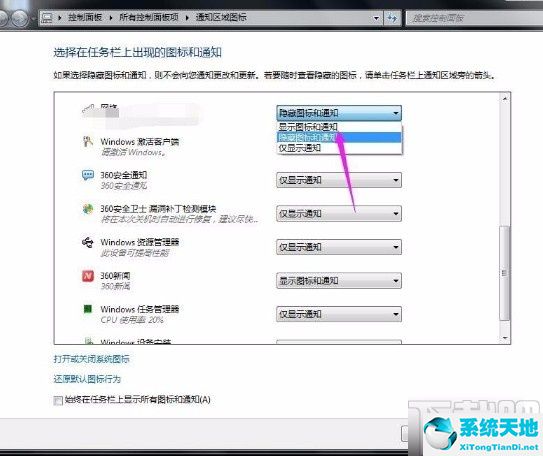
Task: Click the Windows 资源管理器 USB icon
Action: 88,242
